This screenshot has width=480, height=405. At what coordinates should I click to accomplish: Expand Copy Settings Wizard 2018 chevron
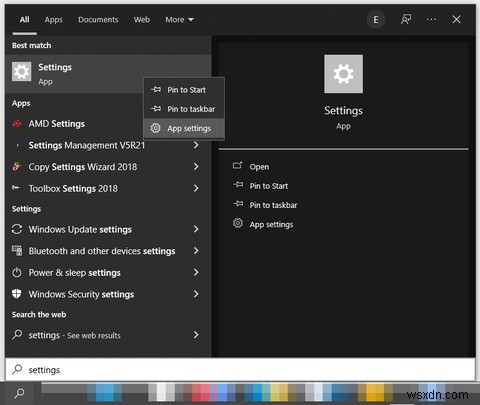point(196,167)
